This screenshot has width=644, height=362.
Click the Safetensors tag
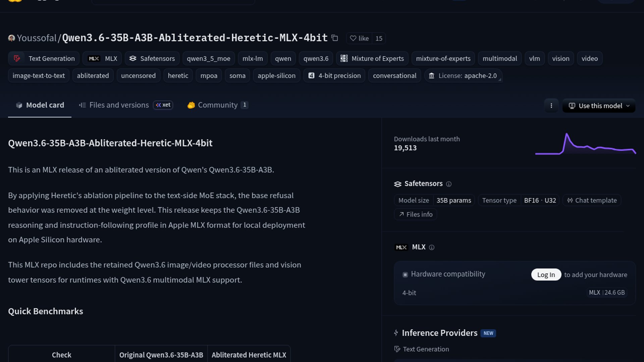[x=152, y=59]
